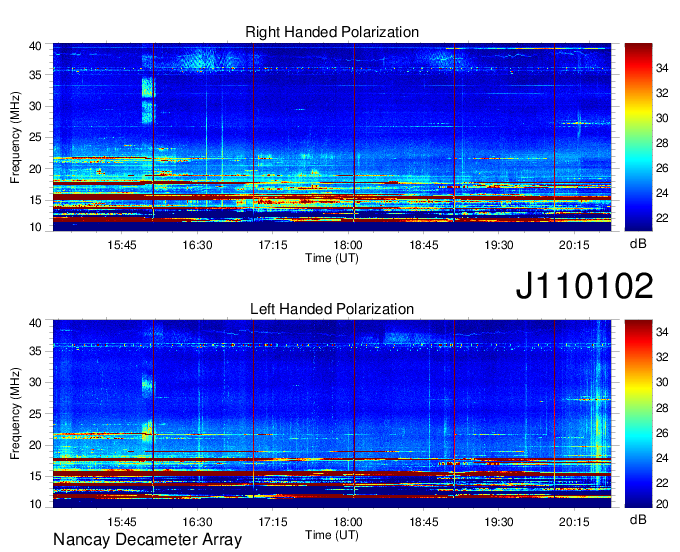The image size is (680, 552).
Task: Click the 30 dB value on top color bar
Action: point(662,118)
